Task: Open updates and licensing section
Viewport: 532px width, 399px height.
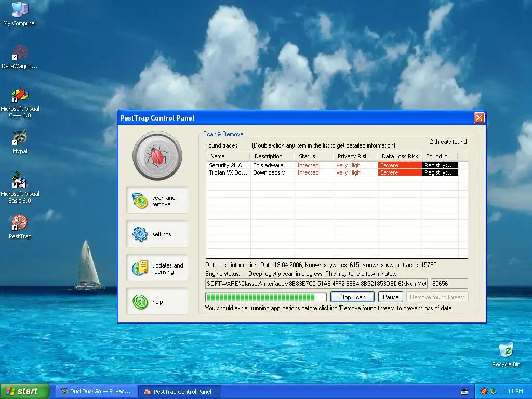Action: pos(157,268)
